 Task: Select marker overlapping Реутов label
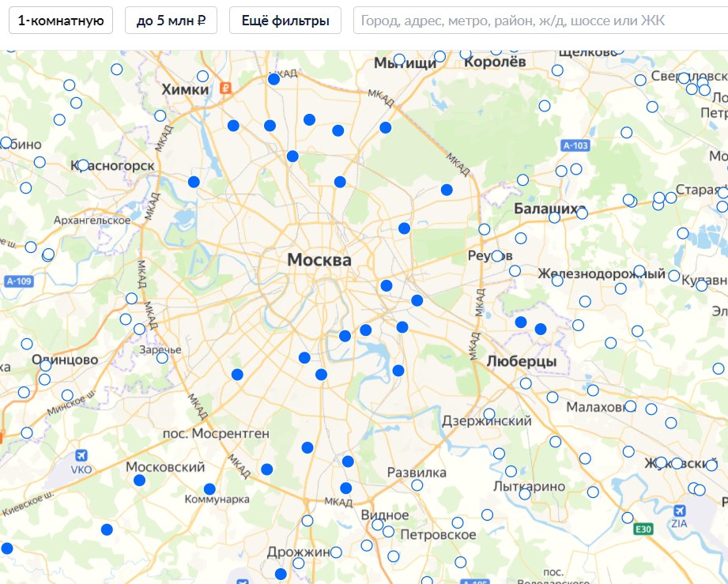[496, 256]
